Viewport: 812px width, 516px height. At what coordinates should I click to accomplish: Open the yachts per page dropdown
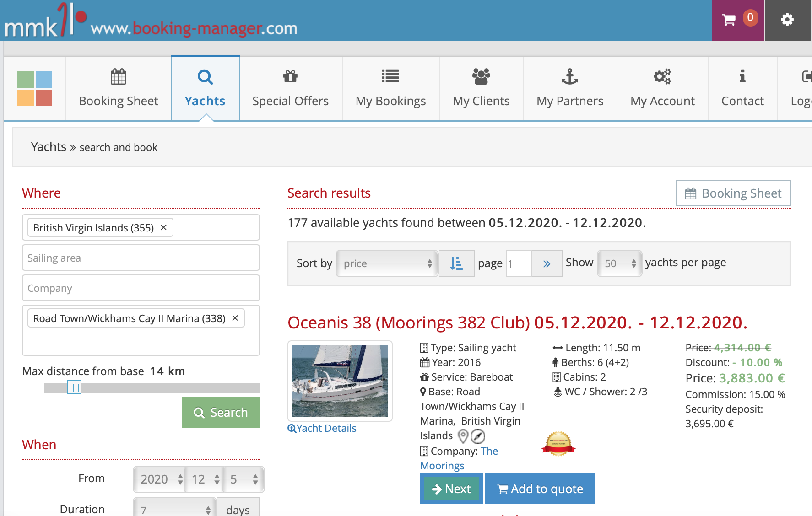pos(619,263)
